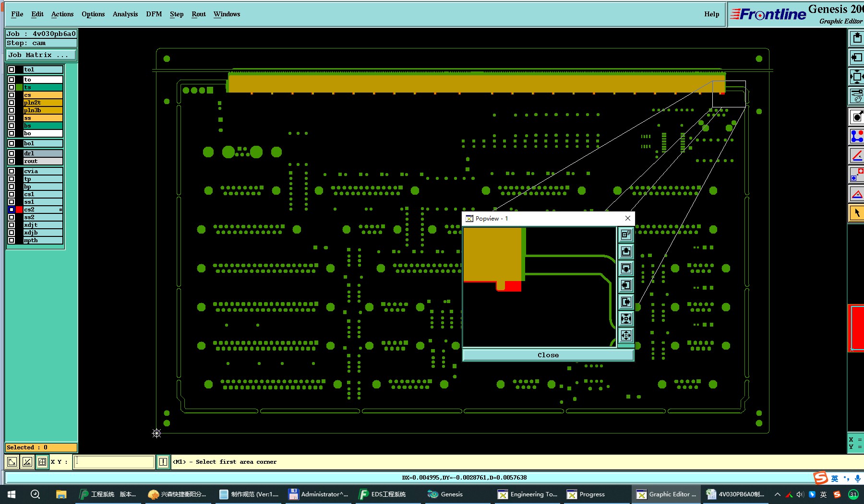The image size is (864, 504).
Task: Toggle display checkbox for layer npth
Action: (x=12, y=240)
